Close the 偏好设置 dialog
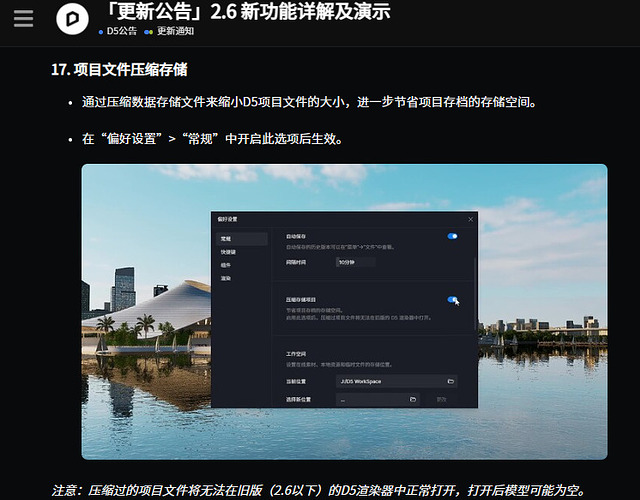Screen dimensions: 640x500 [470, 219]
